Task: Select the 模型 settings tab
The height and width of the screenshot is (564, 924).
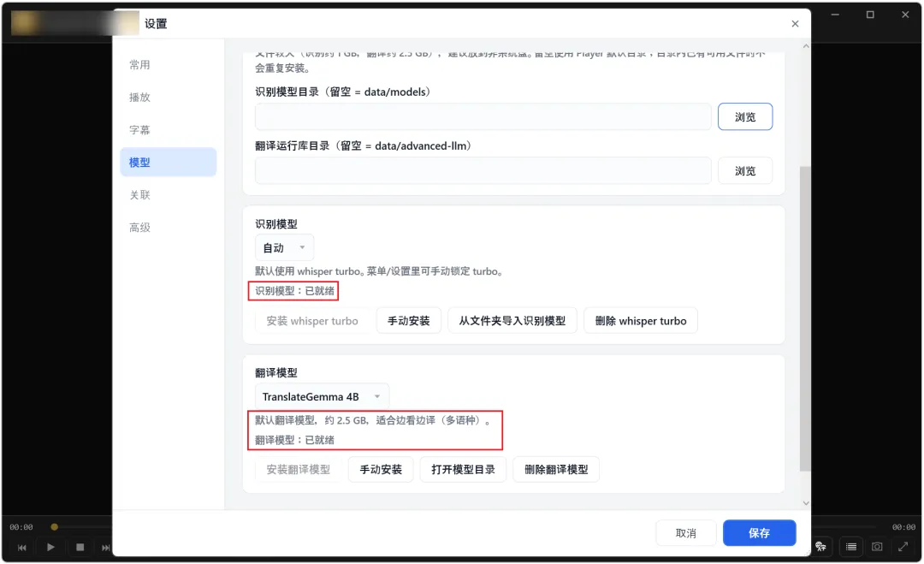Action: pyautogui.click(x=168, y=162)
